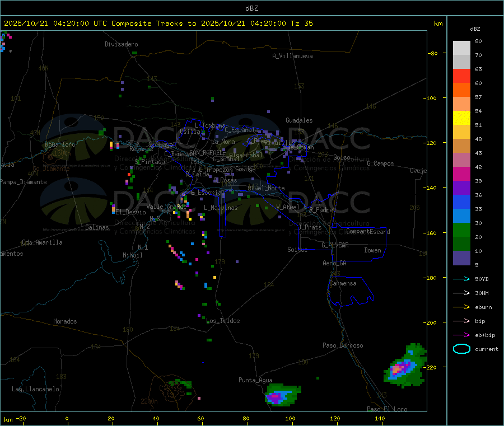Click the Agua_Toro map label
Image resolution: width=504 pixels, height=426 pixels.
pos(60,144)
